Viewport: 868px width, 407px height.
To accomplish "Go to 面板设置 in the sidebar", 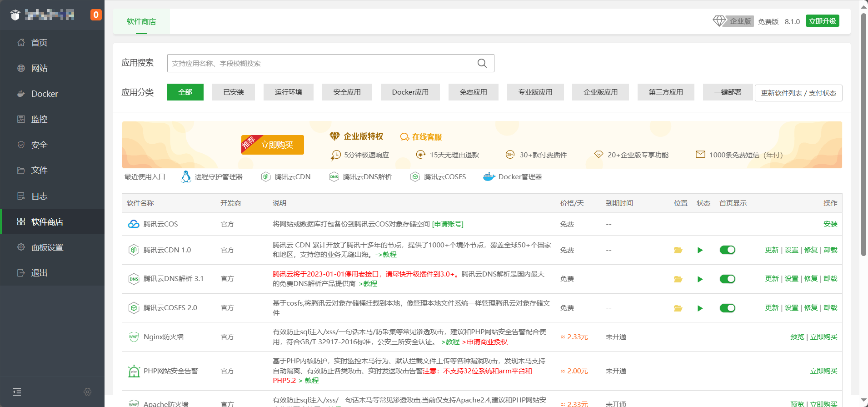I will [47, 247].
